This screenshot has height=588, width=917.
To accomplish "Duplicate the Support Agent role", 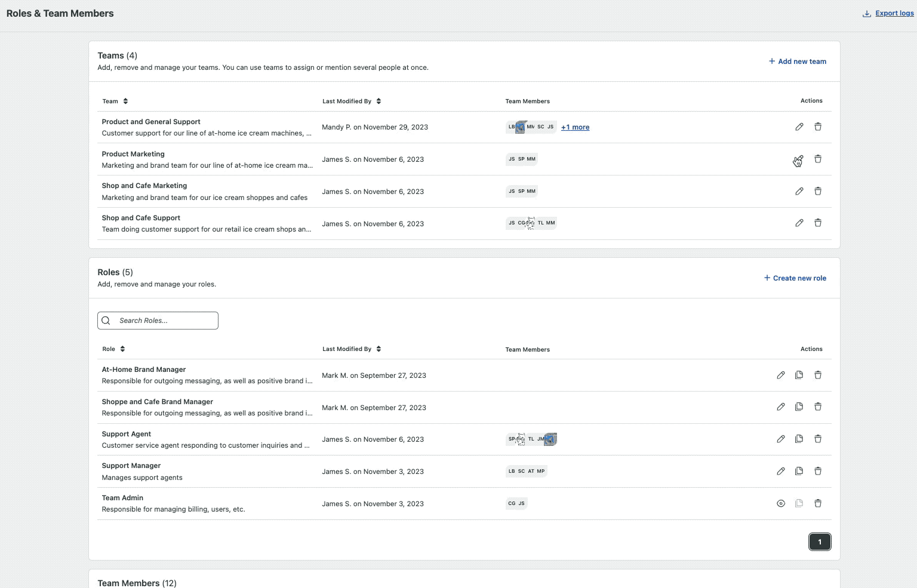I will tap(799, 439).
